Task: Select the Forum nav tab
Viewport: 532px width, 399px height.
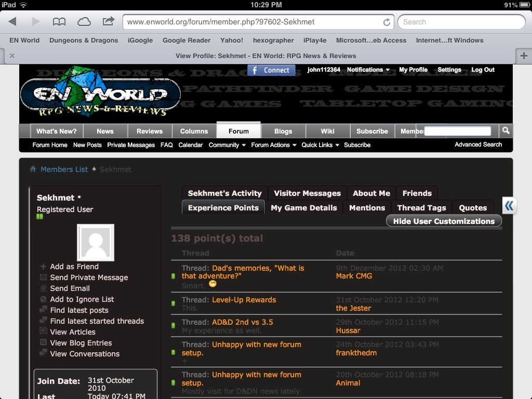Action: pyautogui.click(x=238, y=130)
